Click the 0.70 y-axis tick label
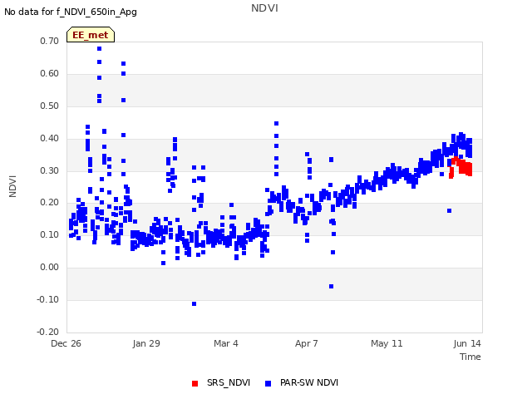The height and width of the screenshot is (399, 532). [x=49, y=41]
